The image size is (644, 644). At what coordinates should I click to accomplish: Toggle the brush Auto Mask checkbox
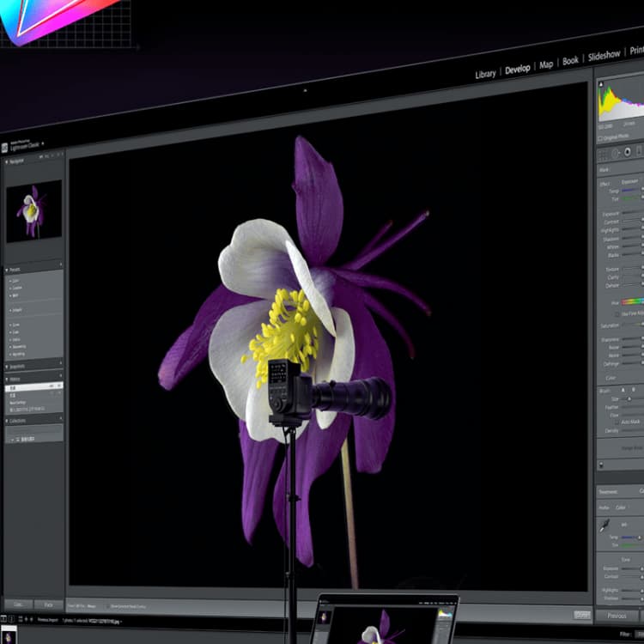(617, 422)
